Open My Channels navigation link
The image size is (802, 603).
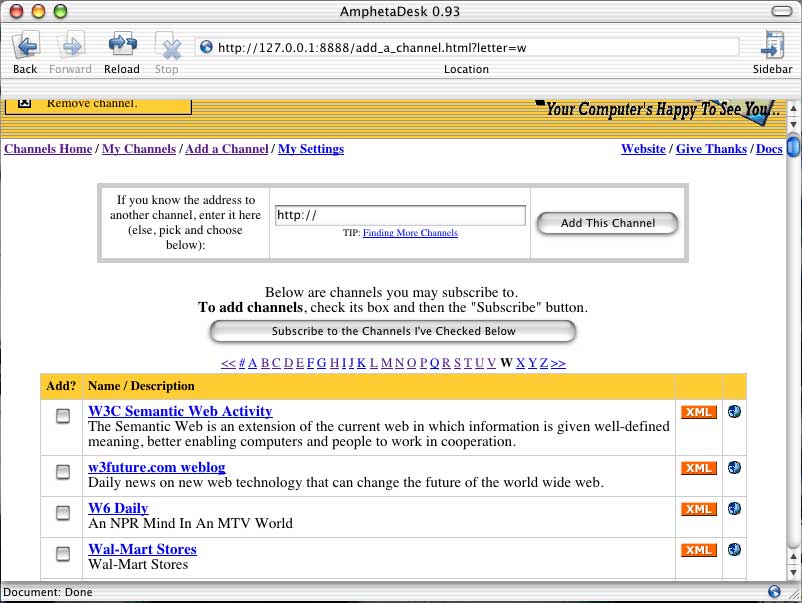[x=139, y=149]
